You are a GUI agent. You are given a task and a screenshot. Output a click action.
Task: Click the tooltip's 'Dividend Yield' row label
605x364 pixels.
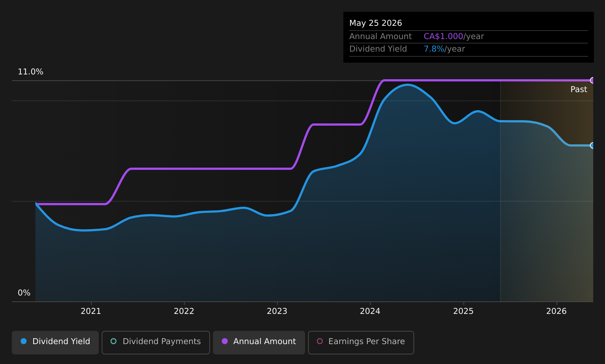point(378,49)
